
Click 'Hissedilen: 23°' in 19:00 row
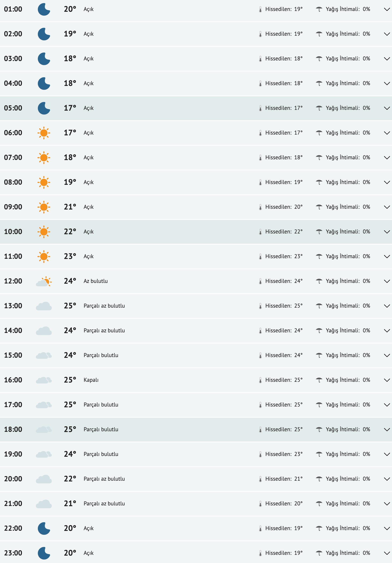point(284,454)
